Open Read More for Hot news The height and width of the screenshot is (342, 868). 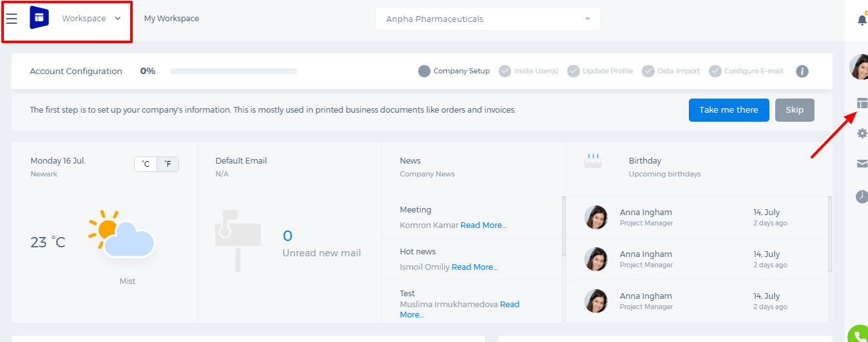[474, 267]
